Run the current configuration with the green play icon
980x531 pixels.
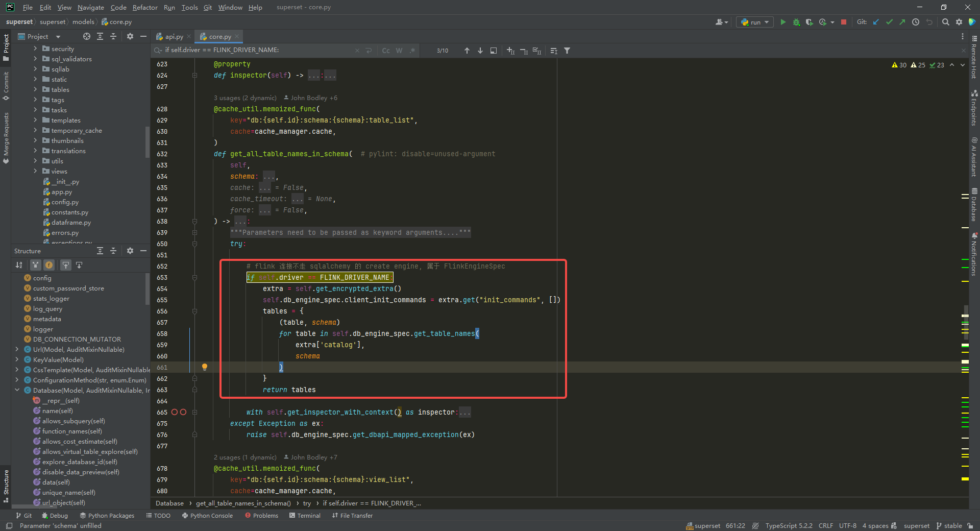coord(783,22)
